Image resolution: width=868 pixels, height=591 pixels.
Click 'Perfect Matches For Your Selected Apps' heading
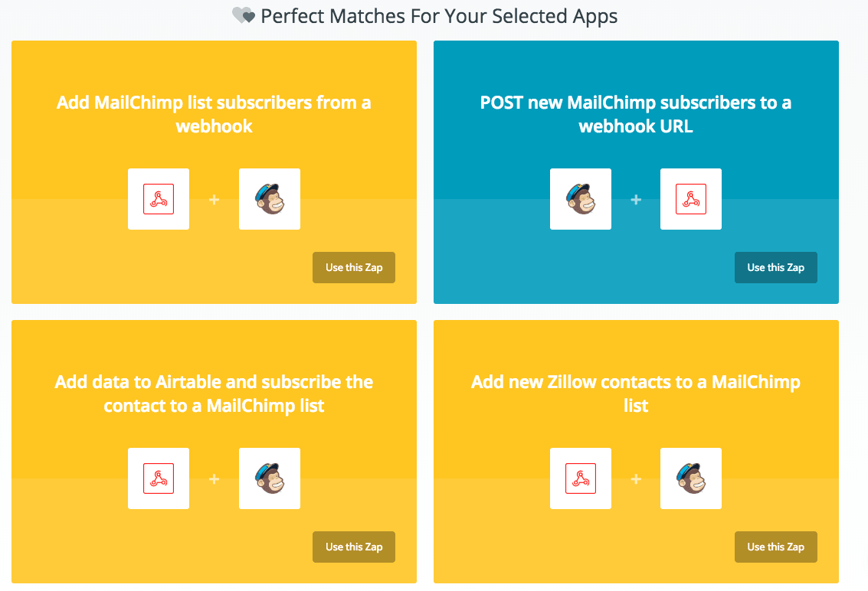[x=439, y=15]
